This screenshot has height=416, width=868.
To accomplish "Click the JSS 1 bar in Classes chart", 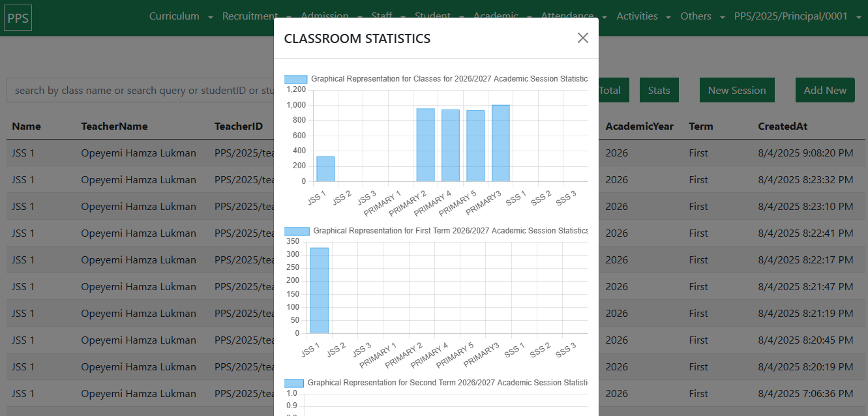I will pyautogui.click(x=325, y=169).
